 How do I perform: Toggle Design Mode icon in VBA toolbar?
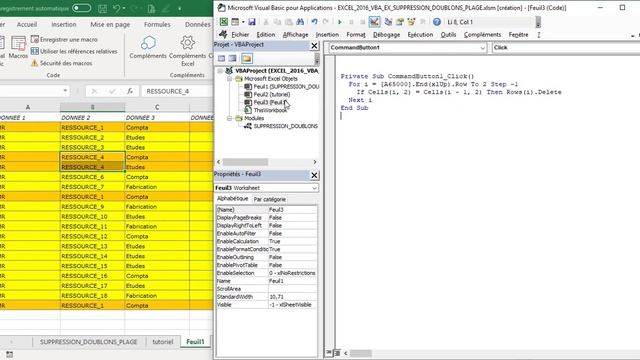(374, 22)
